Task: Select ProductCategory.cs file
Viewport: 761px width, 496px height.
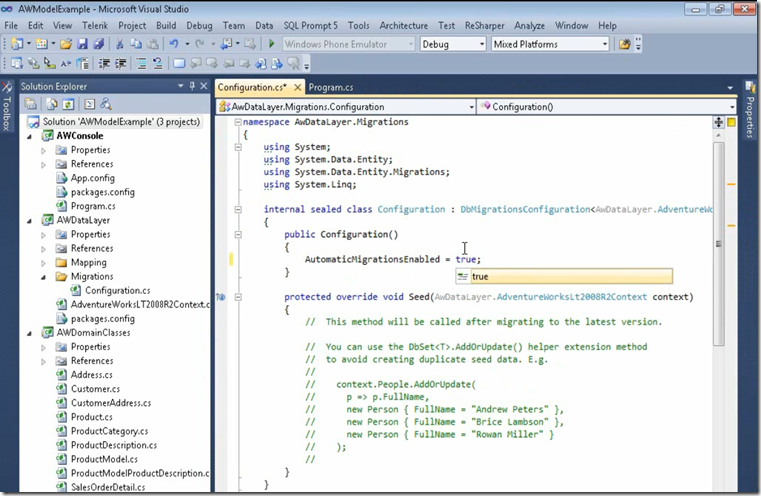Action: point(110,431)
